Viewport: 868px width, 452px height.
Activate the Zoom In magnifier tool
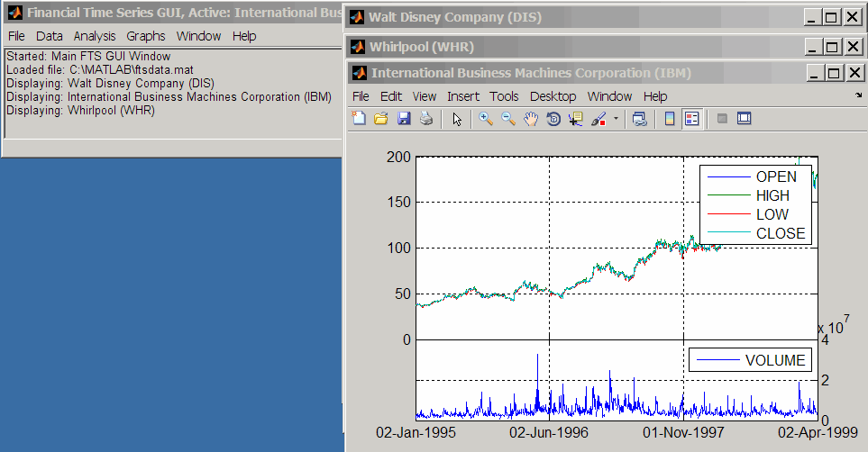(x=486, y=118)
